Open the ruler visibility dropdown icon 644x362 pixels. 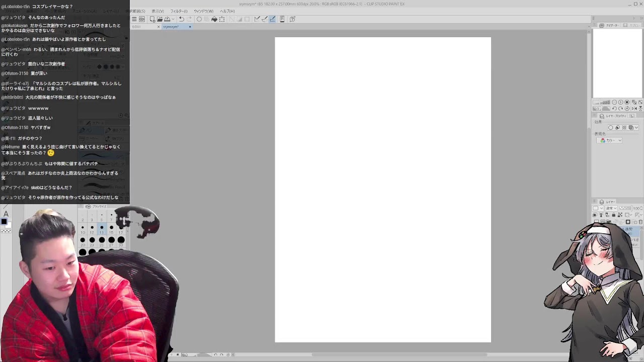(638, 215)
